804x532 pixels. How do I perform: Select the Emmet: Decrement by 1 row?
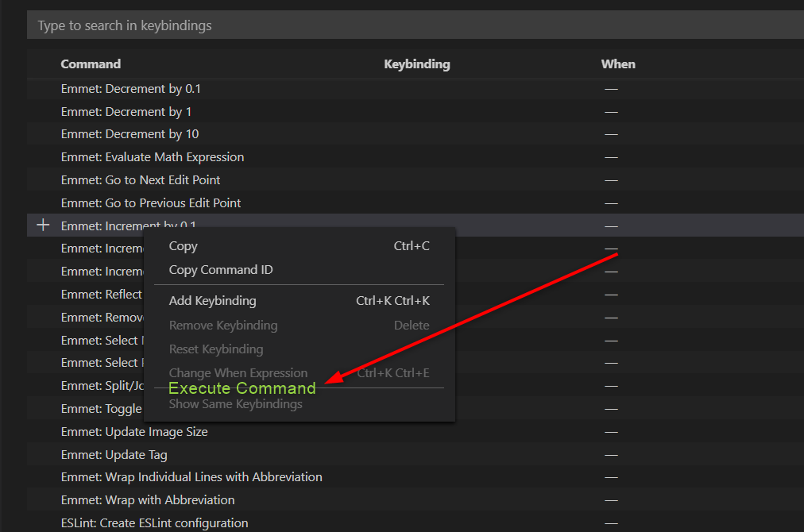(416, 111)
